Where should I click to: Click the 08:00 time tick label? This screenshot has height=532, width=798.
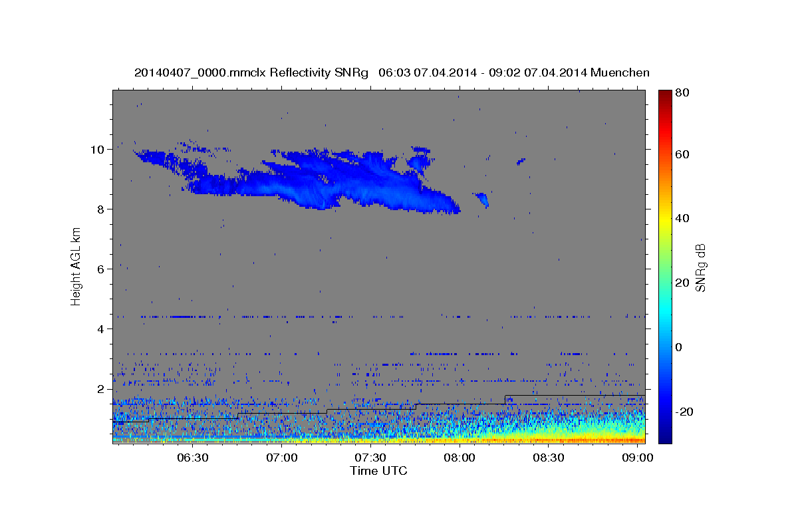pos(460,458)
